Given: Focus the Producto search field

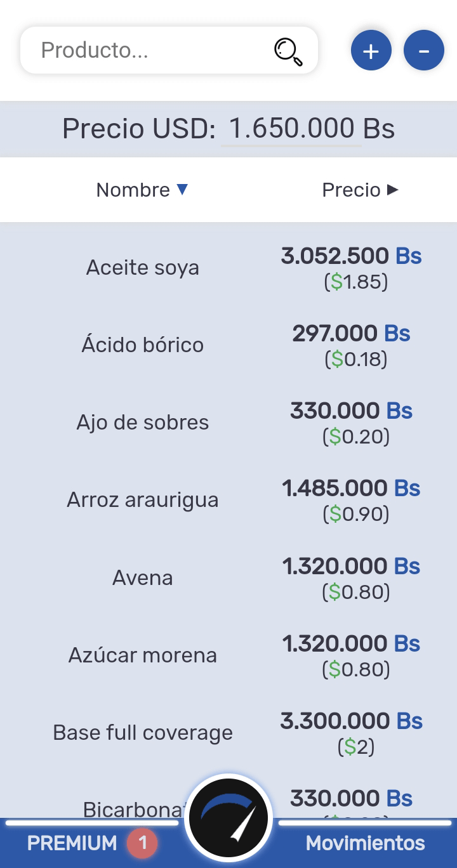Looking at the screenshot, I should point(152,50).
